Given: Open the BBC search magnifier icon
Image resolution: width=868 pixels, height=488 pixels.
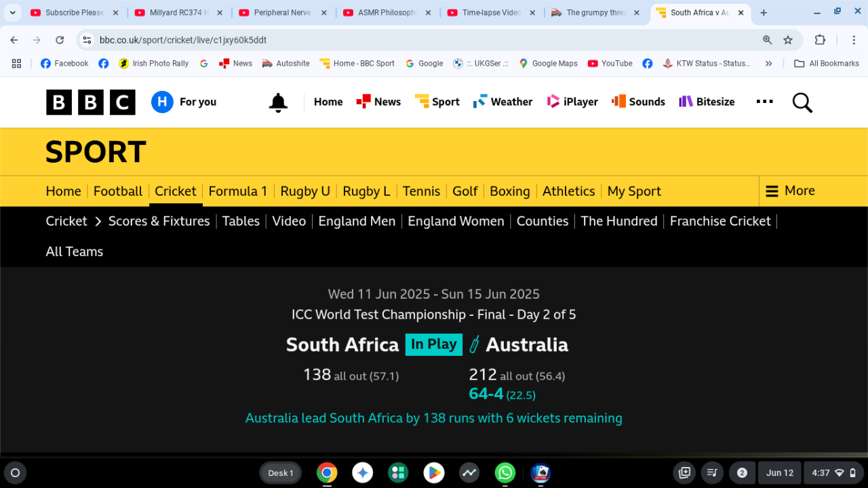Looking at the screenshot, I should point(802,102).
